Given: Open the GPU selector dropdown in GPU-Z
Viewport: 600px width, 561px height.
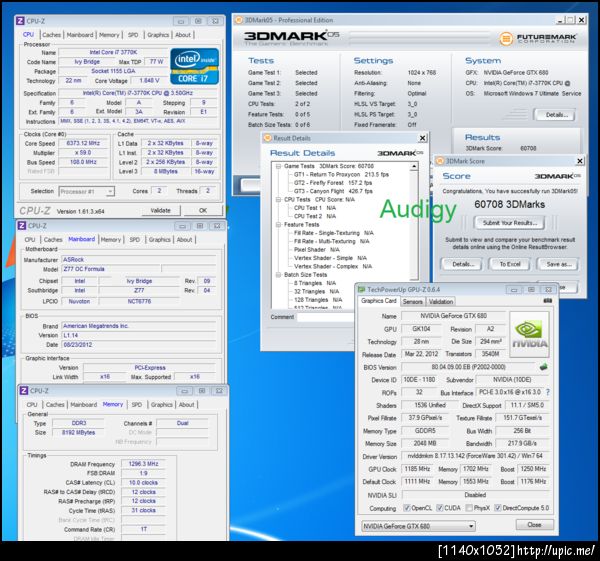Looking at the screenshot, I should click(418, 526).
